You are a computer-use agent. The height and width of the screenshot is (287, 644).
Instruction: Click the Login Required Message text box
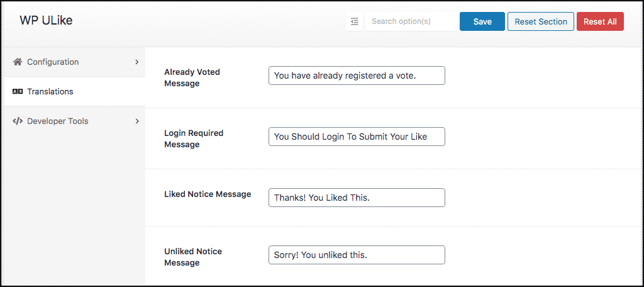357,137
